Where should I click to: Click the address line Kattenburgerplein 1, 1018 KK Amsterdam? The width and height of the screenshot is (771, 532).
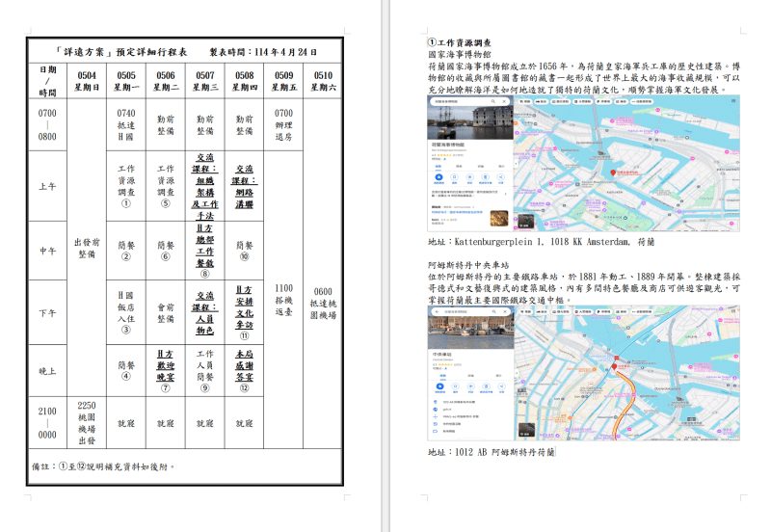(541, 242)
